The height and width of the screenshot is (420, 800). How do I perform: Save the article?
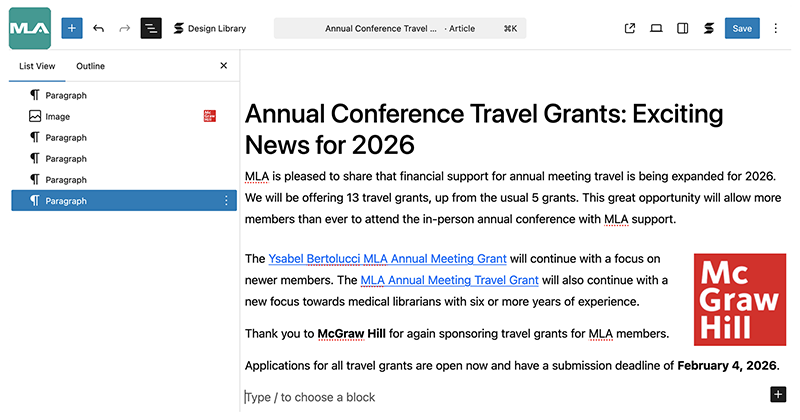click(x=742, y=28)
